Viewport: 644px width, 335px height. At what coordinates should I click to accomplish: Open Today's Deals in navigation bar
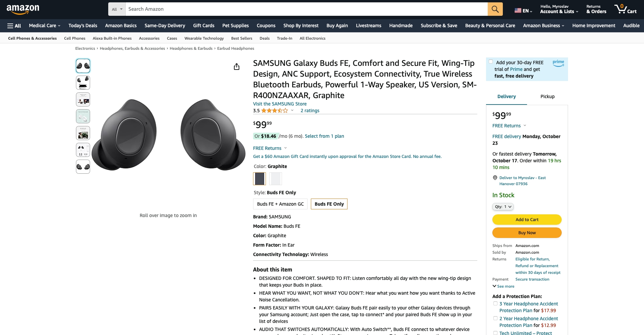[x=83, y=26]
